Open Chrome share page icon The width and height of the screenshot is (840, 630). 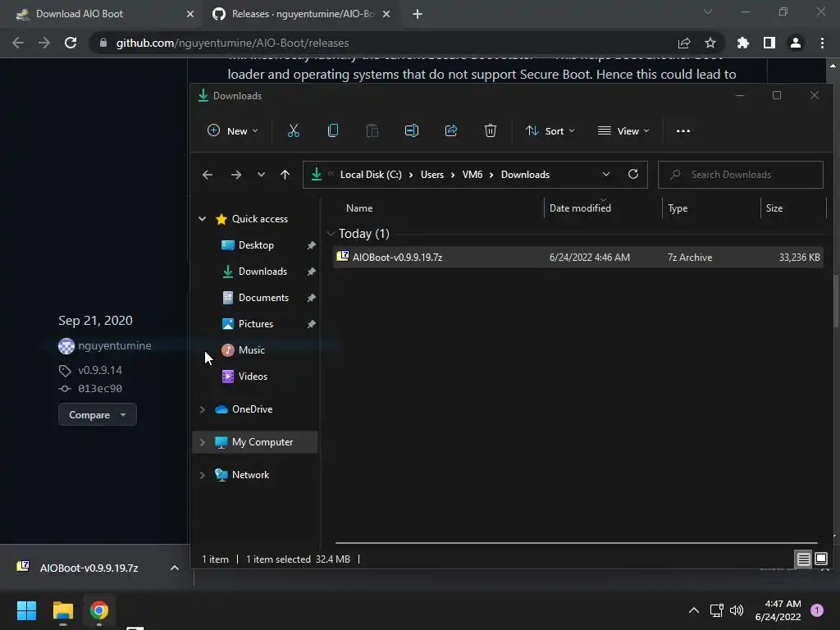point(684,43)
